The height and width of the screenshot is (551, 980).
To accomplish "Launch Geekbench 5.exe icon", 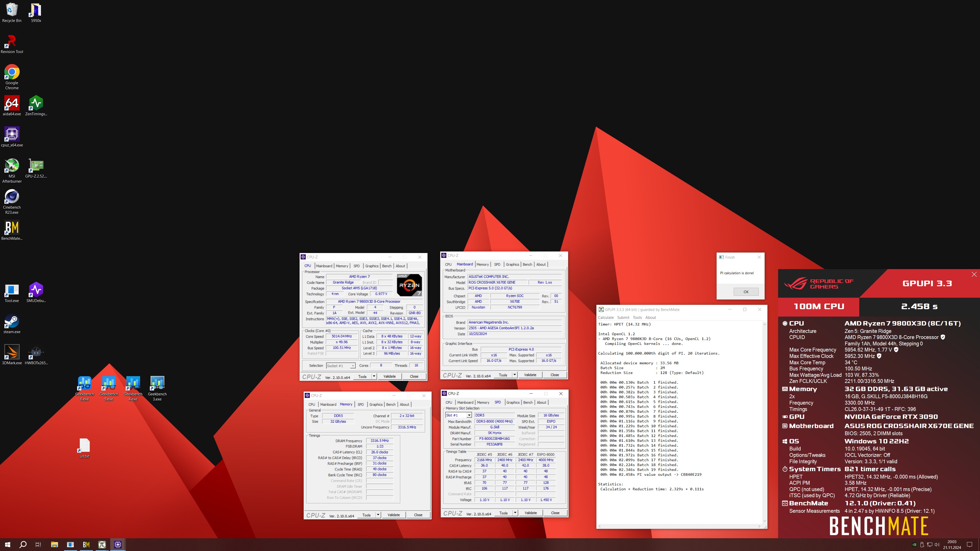I will (109, 389).
